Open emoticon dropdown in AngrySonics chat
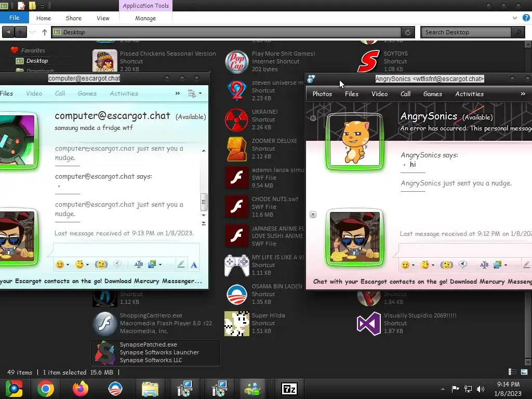The height and width of the screenshot is (399, 532). 413,265
